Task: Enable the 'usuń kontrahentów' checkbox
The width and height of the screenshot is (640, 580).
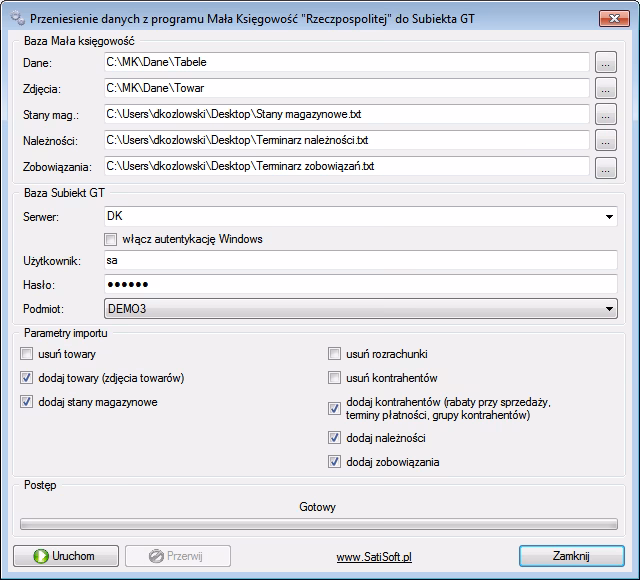Action: (335, 379)
